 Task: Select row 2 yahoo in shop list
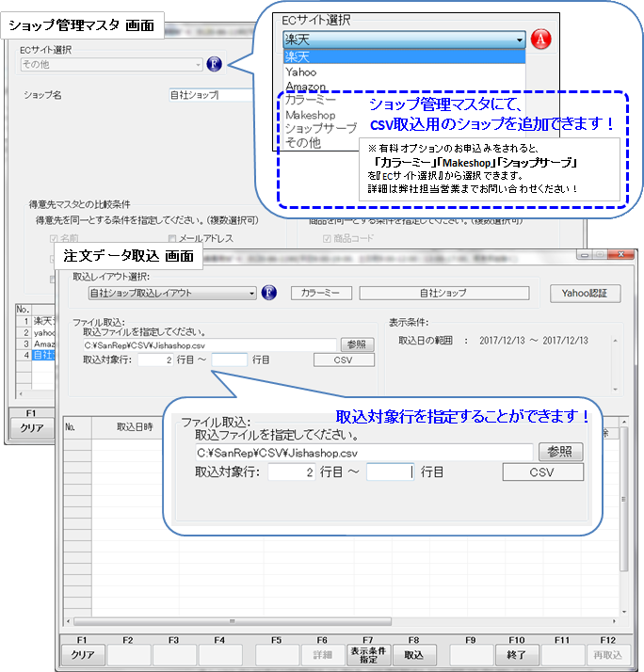click(36, 332)
